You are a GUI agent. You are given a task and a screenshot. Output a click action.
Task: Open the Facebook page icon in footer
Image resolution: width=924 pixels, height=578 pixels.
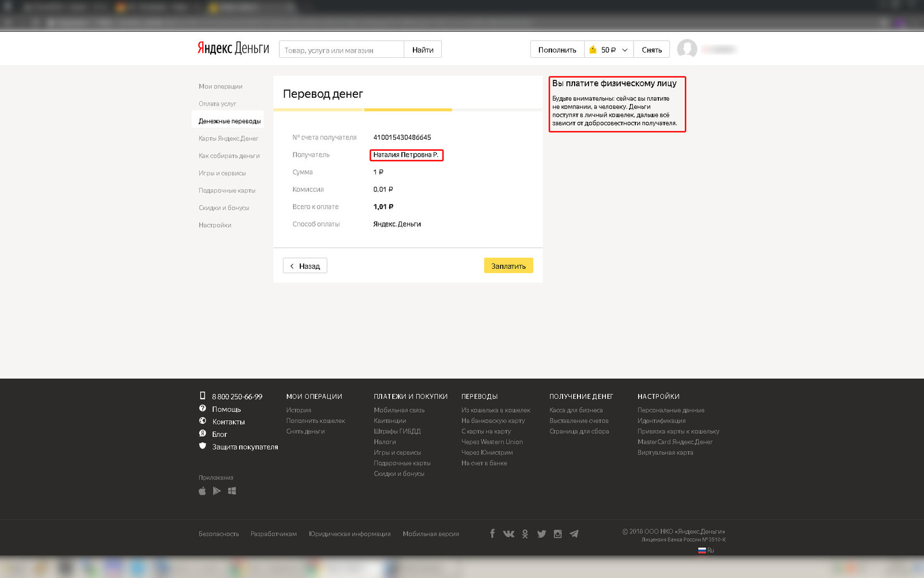point(492,533)
